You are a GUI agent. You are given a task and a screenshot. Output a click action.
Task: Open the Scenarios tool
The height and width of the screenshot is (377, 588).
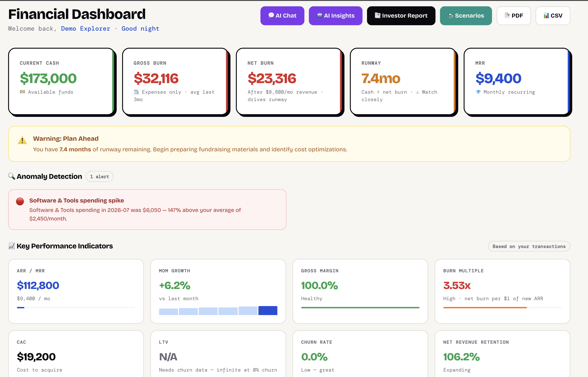(x=466, y=16)
